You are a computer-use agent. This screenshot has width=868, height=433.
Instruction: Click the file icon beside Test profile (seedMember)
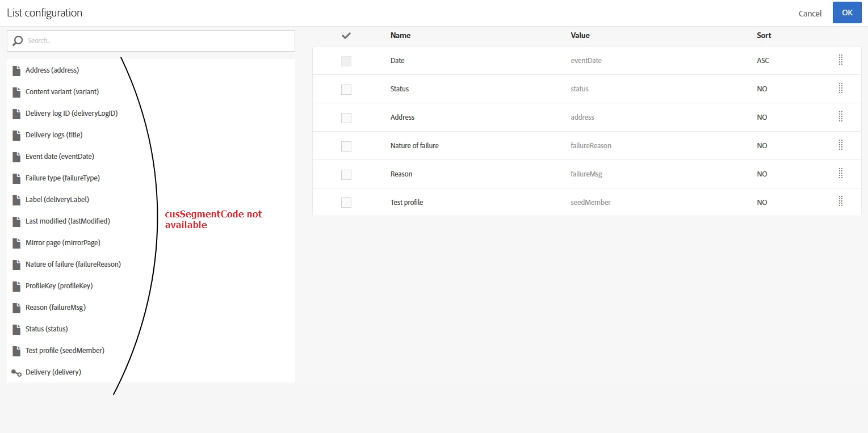[x=16, y=351]
